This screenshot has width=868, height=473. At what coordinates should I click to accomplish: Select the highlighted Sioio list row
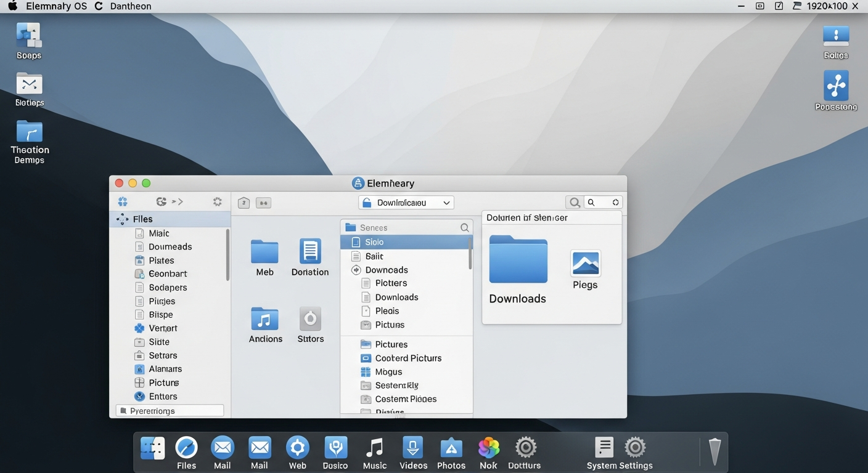[x=404, y=242]
